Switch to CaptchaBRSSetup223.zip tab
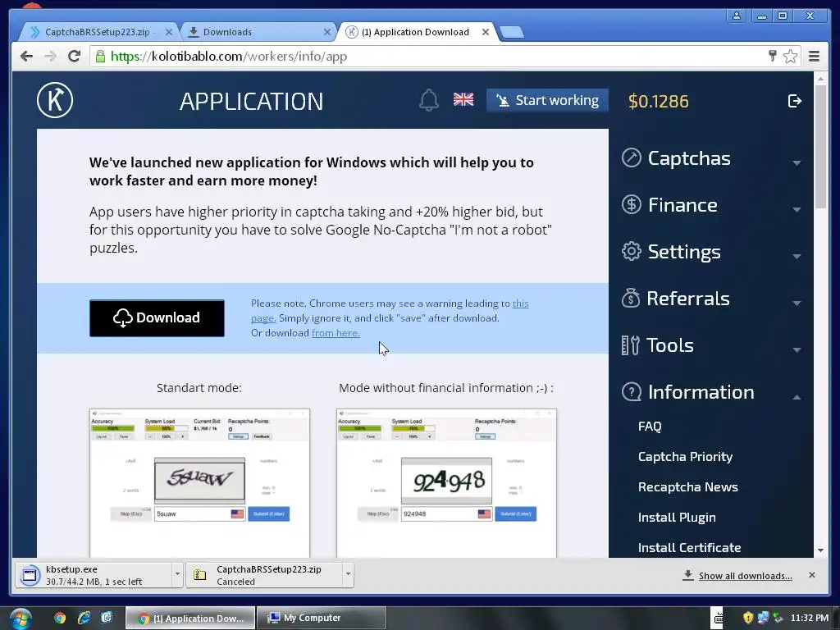 click(x=98, y=32)
